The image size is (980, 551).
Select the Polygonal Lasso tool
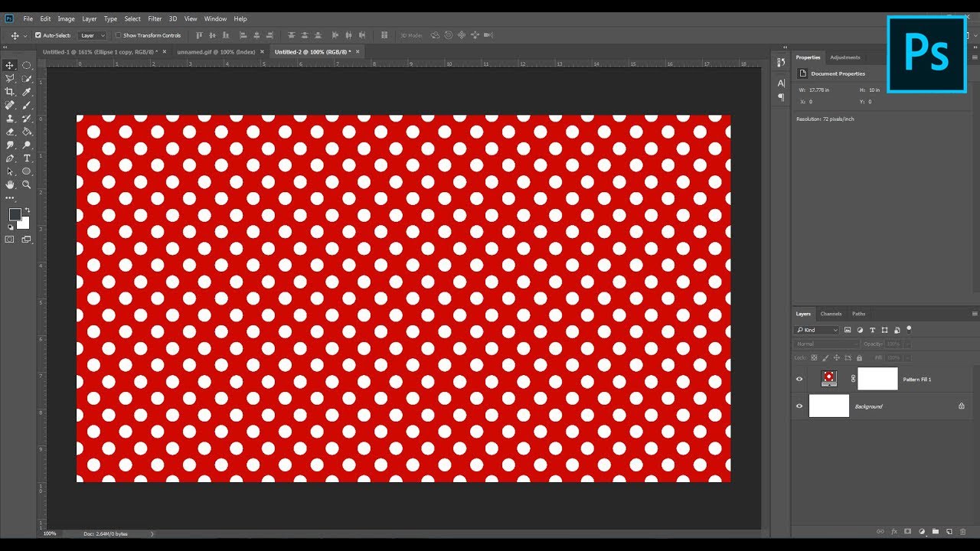tap(10, 79)
